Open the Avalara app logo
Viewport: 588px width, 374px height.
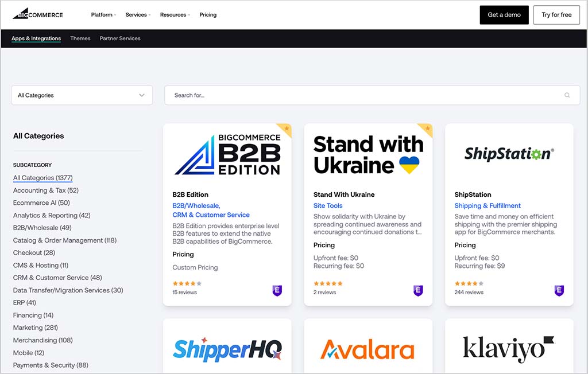coord(367,350)
